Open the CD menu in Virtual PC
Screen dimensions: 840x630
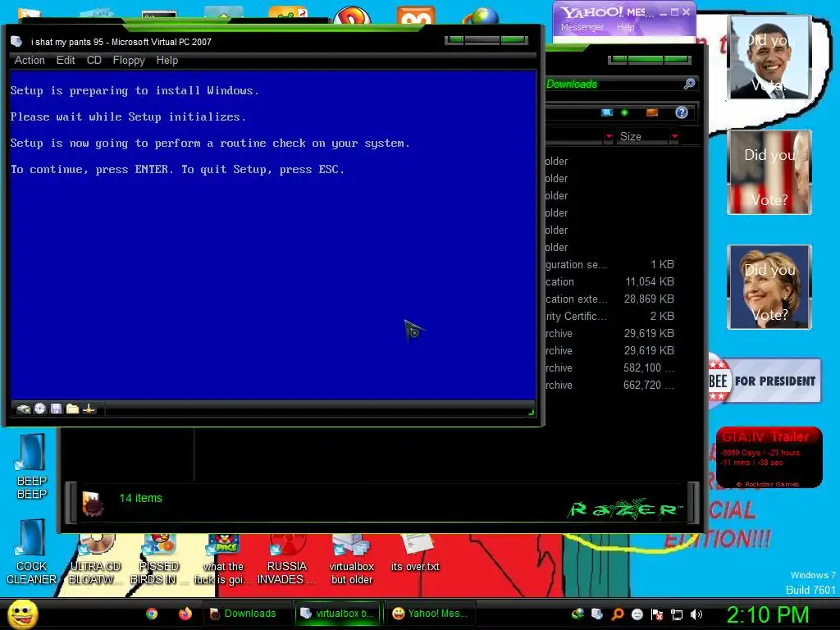point(94,60)
